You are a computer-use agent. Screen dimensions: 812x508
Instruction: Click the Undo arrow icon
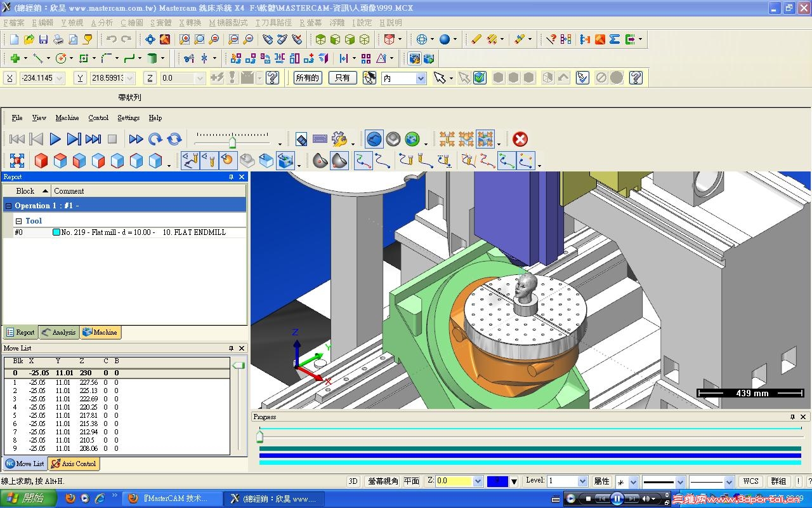coord(112,39)
